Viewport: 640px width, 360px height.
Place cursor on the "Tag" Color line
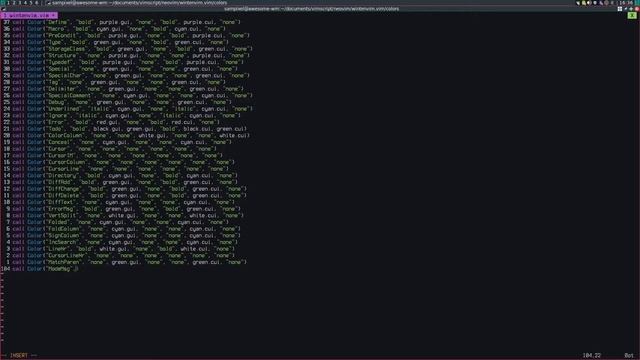[119, 82]
